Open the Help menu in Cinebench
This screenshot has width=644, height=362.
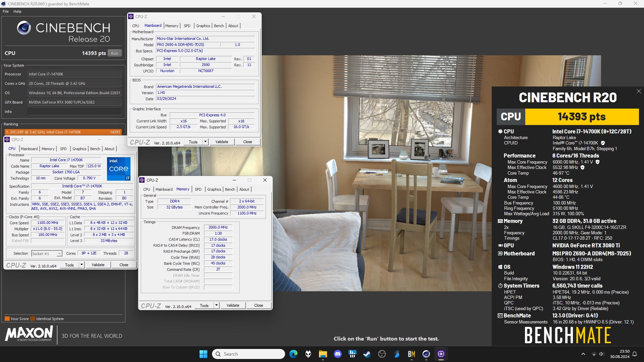click(17, 11)
